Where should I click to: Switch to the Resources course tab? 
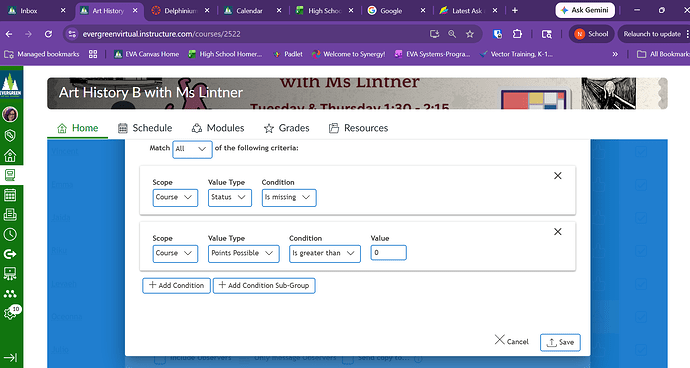359,128
